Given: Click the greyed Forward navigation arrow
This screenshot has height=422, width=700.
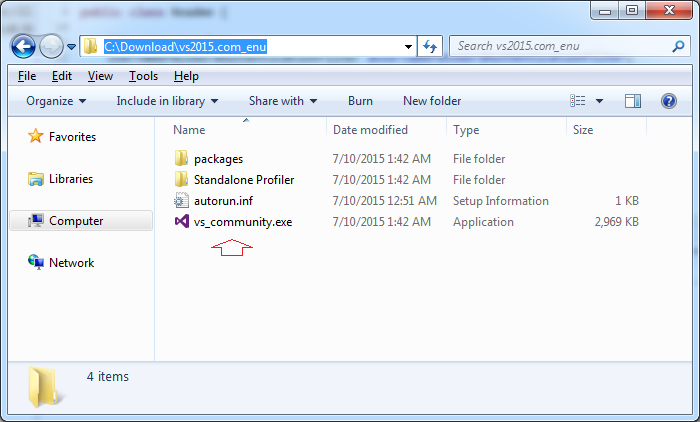Looking at the screenshot, I should click(51, 46).
